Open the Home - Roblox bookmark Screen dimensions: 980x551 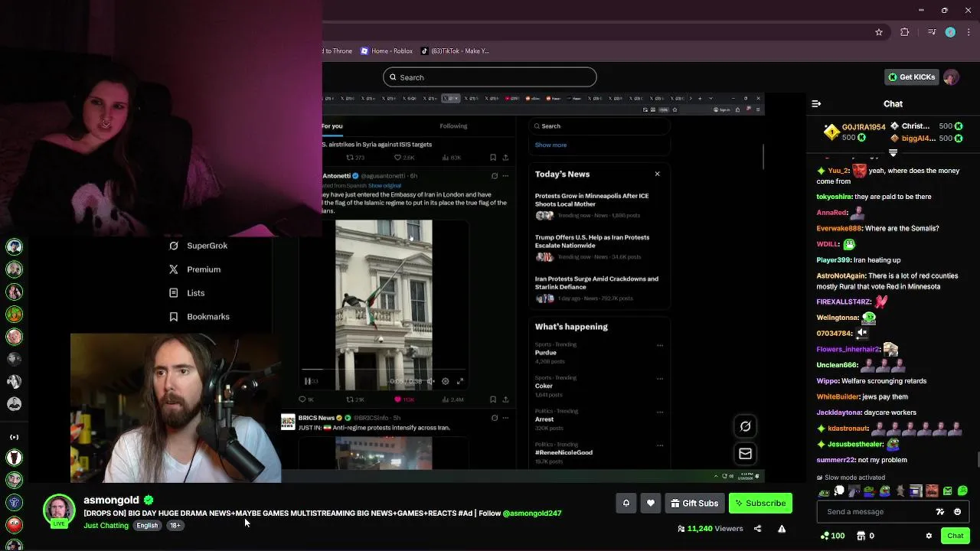(x=387, y=51)
